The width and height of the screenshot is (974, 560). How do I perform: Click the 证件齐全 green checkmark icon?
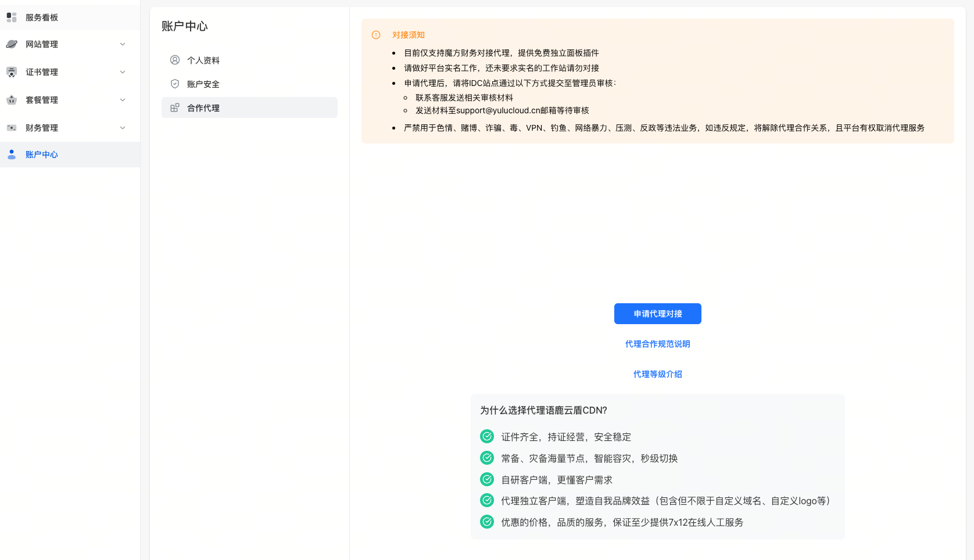487,436
